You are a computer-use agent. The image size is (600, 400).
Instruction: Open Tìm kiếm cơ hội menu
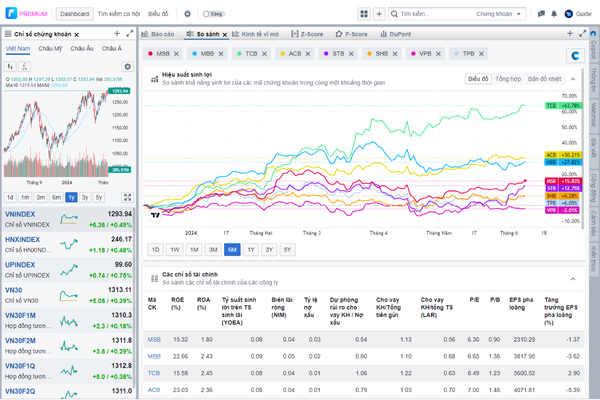point(119,14)
